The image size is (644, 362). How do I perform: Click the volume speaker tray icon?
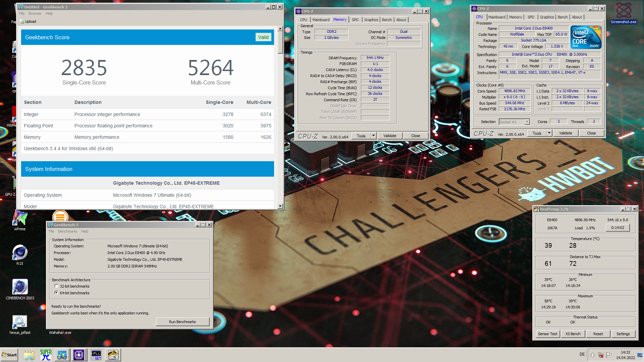[x=593, y=355]
